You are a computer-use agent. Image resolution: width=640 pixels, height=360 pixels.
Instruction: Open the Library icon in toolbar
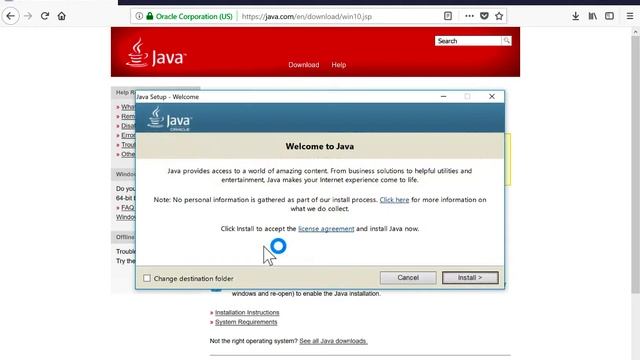(x=593, y=16)
